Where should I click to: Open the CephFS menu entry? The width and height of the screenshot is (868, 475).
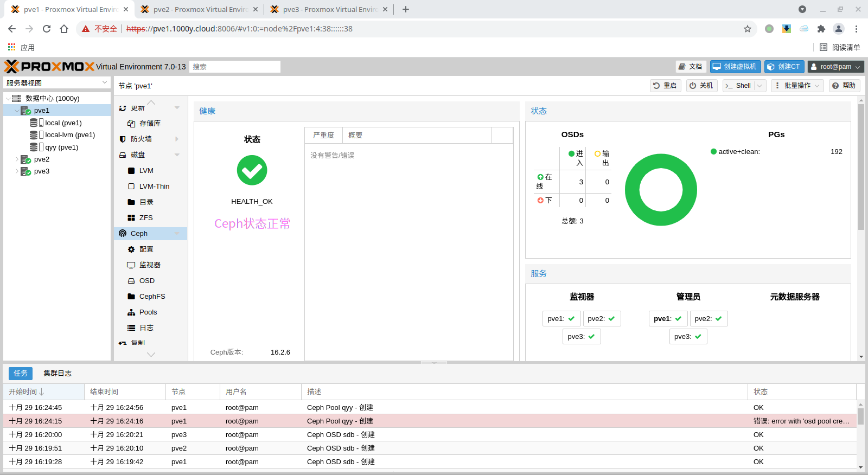point(152,297)
